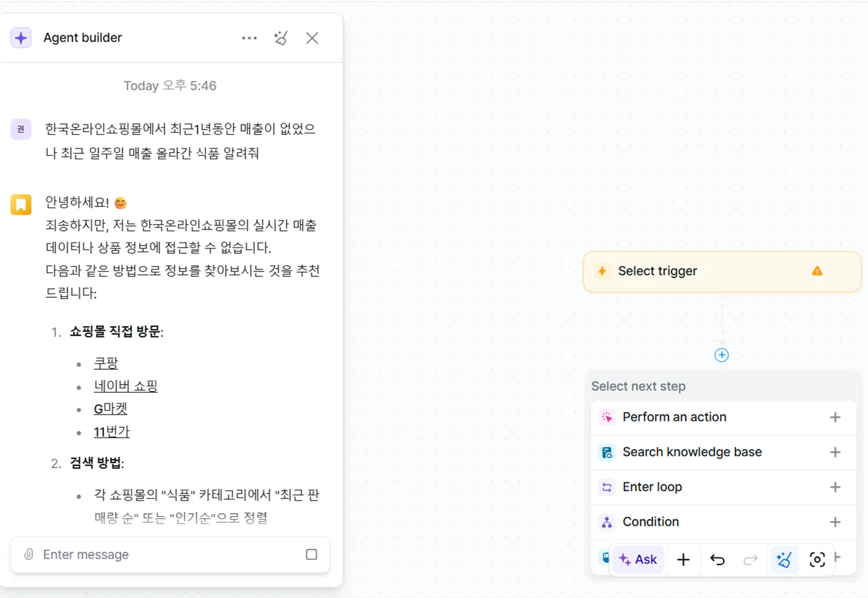This screenshot has height=598, width=868.
Task: Click the stop square in the message bar
Action: (311, 554)
